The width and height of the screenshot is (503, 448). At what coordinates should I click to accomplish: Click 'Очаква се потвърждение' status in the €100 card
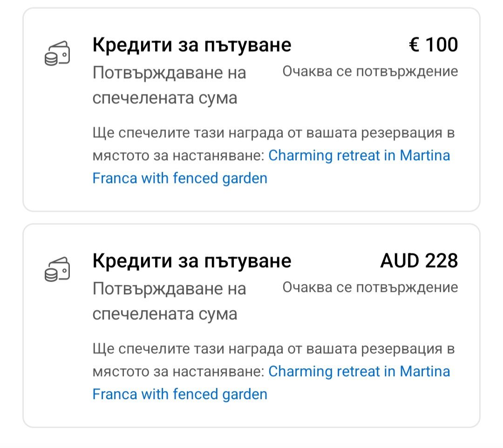pos(370,72)
